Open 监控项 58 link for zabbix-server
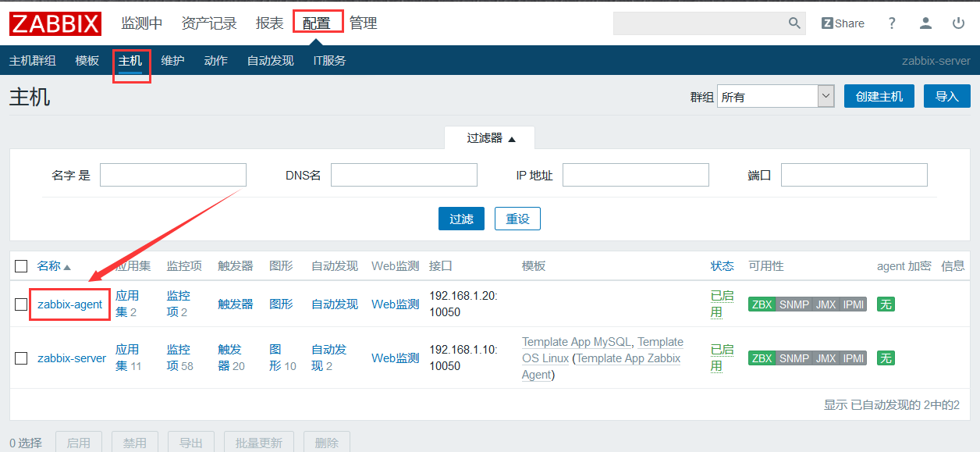This screenshot has width=980, height=452. [x=179, y=358]
